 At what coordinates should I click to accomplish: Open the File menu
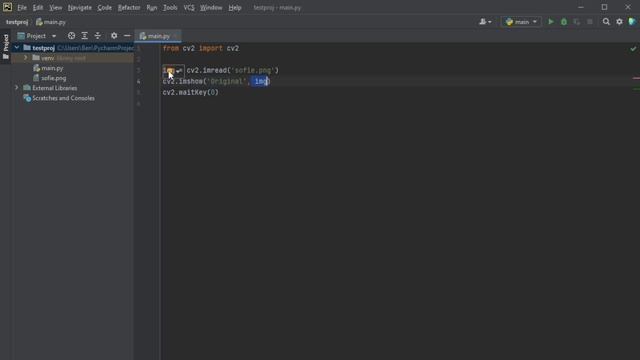[x=22, y=7]
